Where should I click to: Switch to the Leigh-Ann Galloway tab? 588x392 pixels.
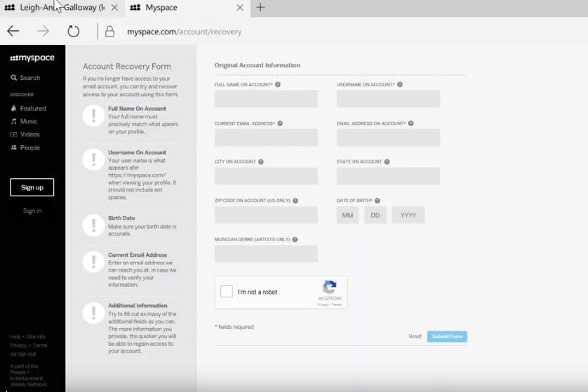(62, 8)
